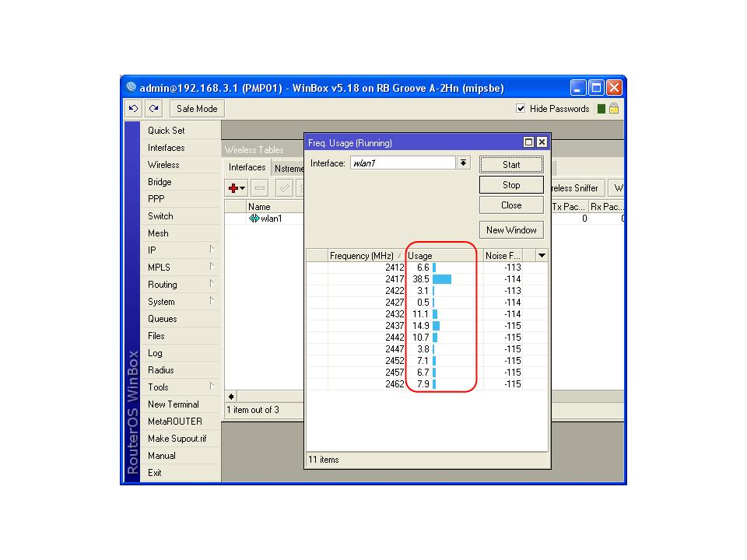Click the Start button
The width and height of the screenshot is (747, 560).
pos(511,165)
